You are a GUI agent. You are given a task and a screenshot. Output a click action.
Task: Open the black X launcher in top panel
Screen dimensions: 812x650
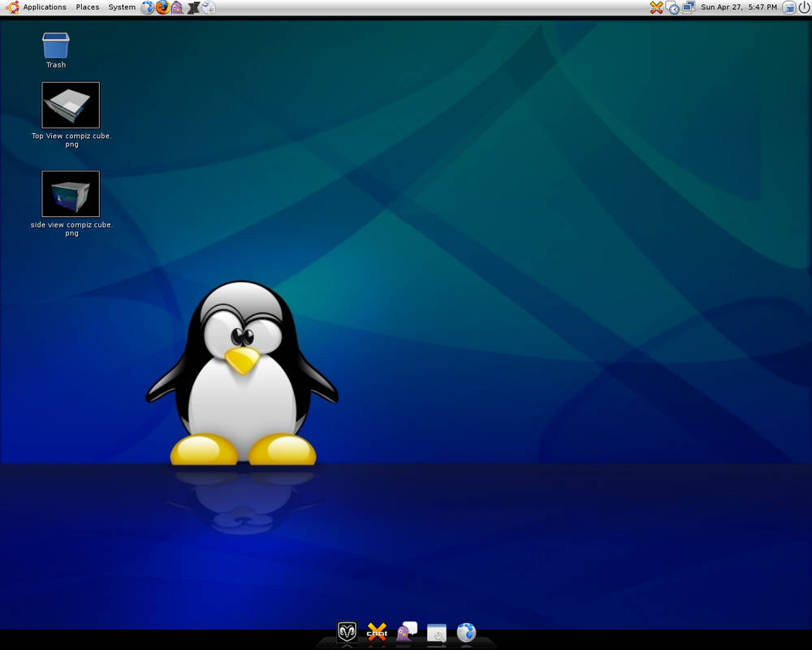193,8
